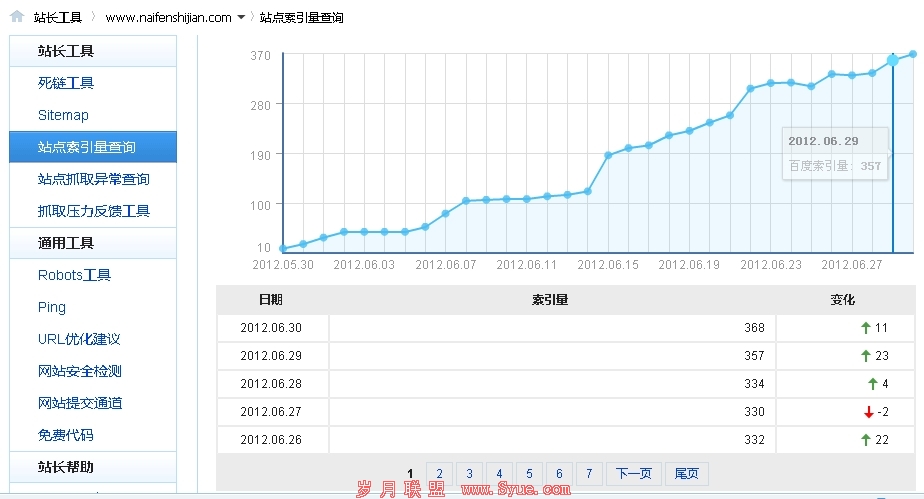
Task: Open 死链工具 in the sidebar
Action: pos(65,83)
